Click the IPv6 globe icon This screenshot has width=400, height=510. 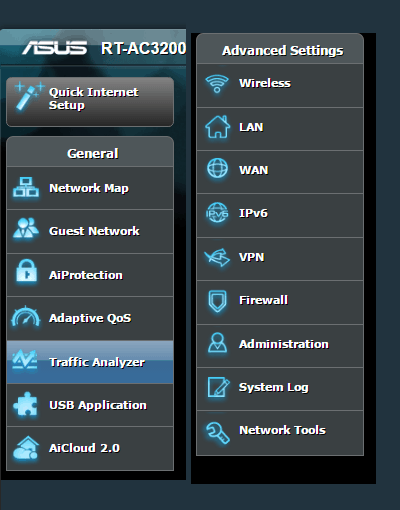click(217, 213)
